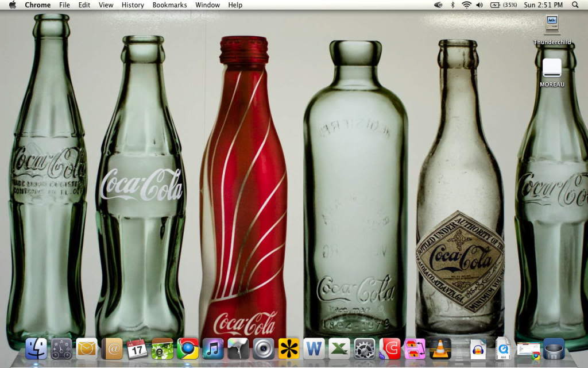Open Spotlight search magnifier
Screen dimensions: 588x368
(575, 5)
